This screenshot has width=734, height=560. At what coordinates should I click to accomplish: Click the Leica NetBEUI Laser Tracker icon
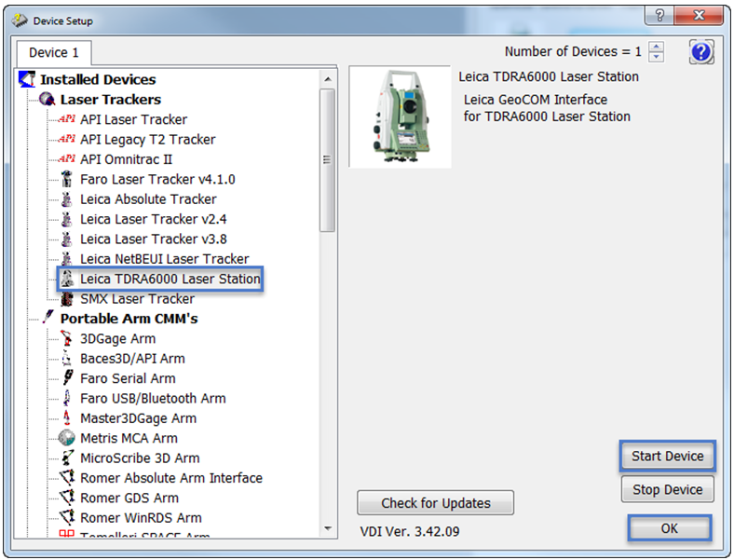click(x=67, y=258)
